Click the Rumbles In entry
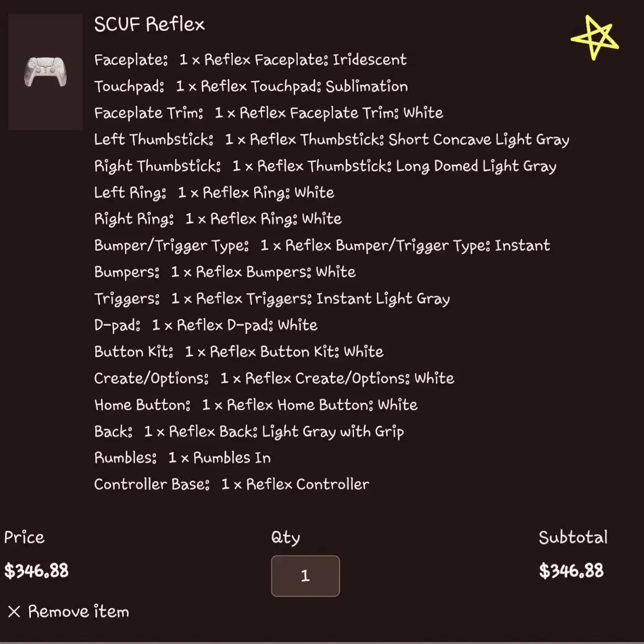644x644 pixels. (183, 458)
